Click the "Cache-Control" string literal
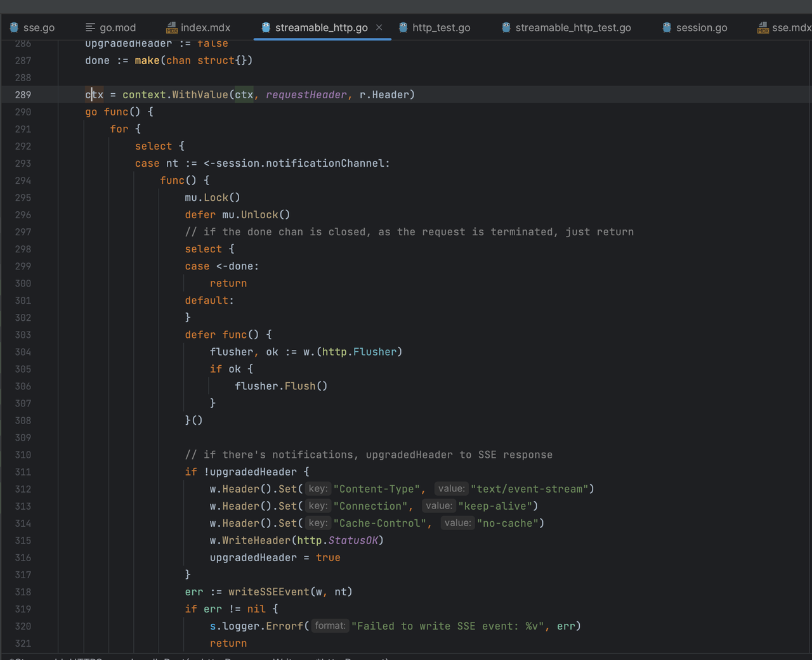 click(380, 522)
